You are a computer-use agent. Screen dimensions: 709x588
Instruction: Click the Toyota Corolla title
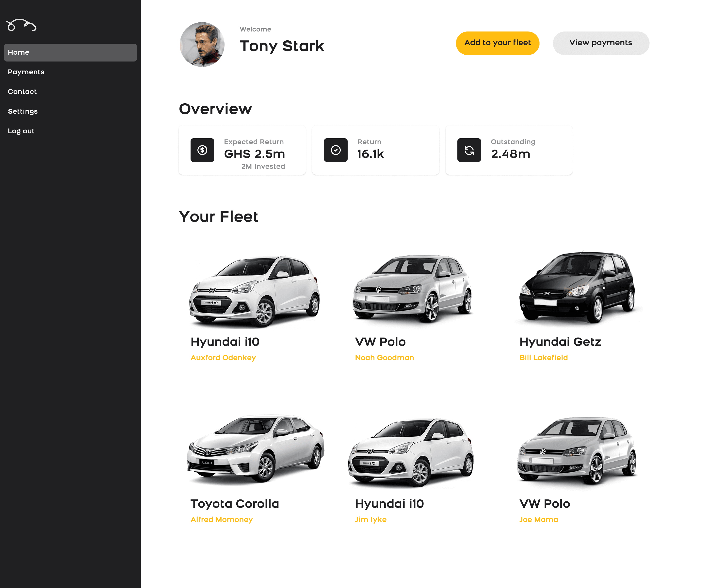pyautogui.click(x=235, y=504)
